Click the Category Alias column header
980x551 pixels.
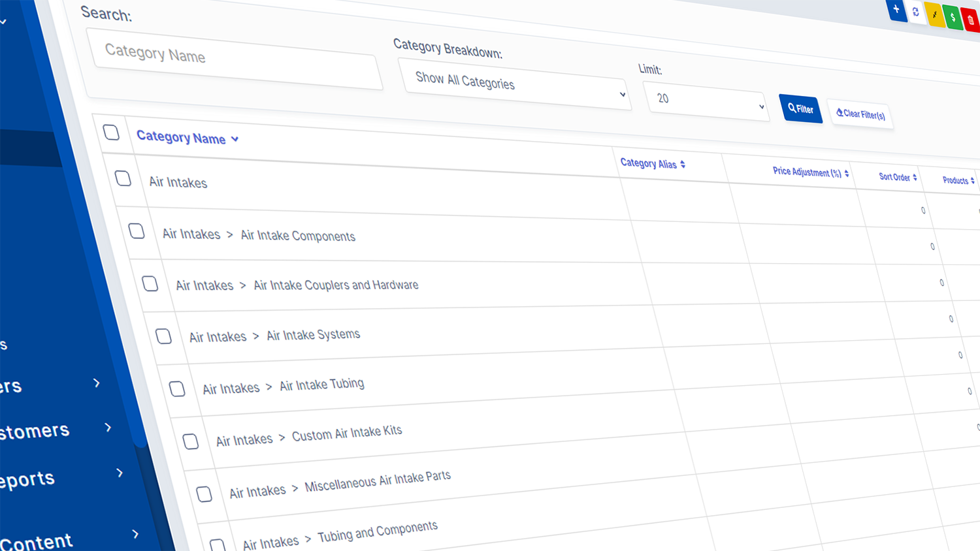(x=648, y=163)
